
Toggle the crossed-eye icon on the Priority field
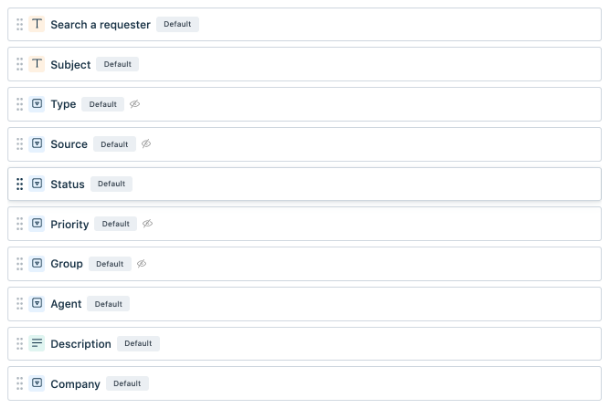tap(148, 224)
